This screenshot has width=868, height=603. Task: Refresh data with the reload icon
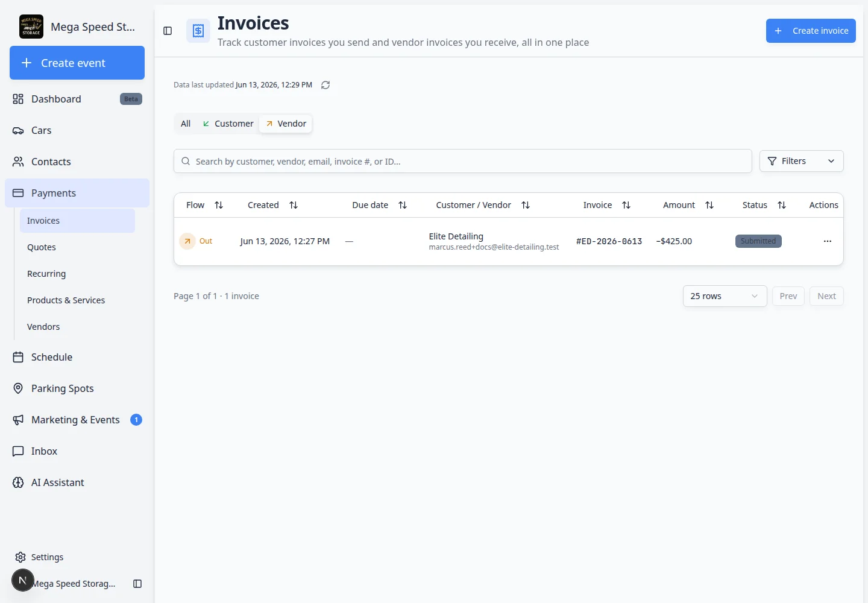325,85
